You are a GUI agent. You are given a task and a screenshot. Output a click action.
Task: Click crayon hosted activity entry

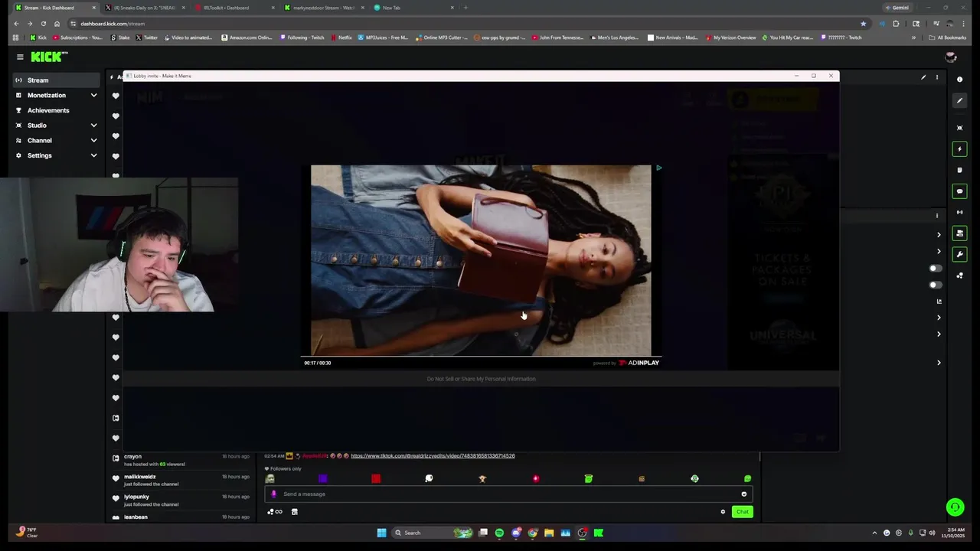[x=181, y=460]
